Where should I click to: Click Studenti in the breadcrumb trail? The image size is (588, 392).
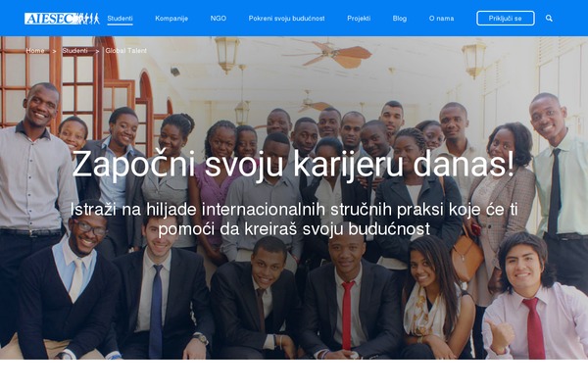(75, 51)
